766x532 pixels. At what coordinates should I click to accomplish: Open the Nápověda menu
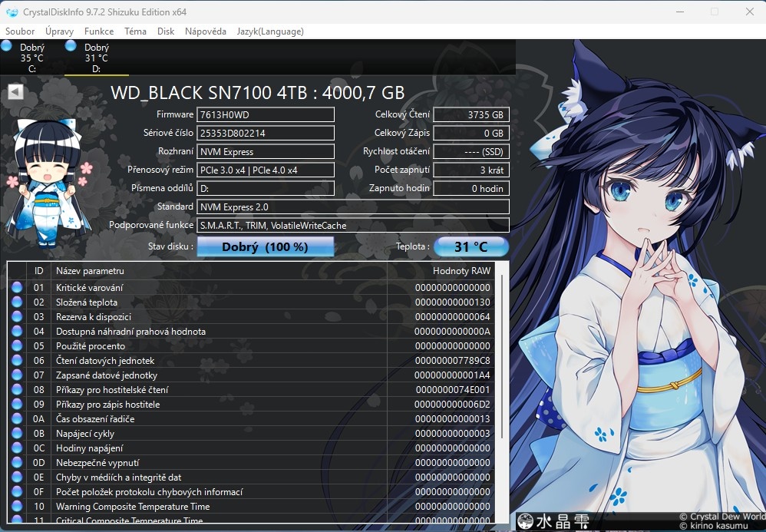pos(203,31)
